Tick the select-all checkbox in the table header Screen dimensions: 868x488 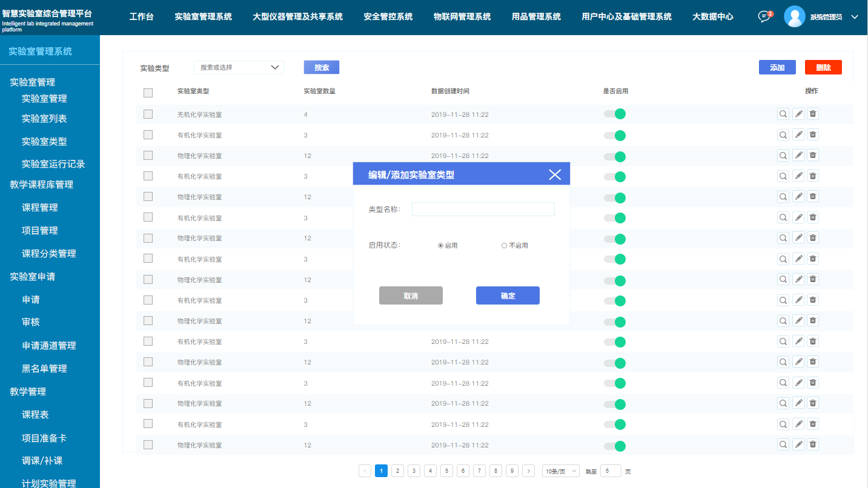[148, 93]
